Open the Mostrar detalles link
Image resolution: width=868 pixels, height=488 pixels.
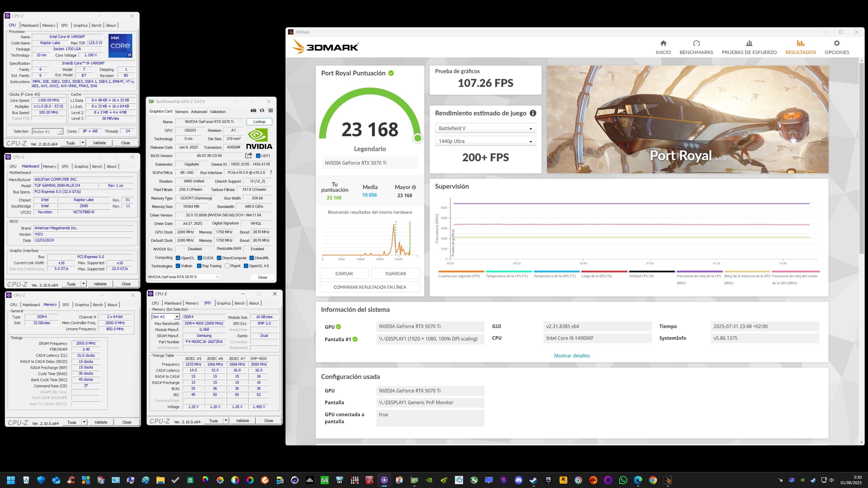coord(572,356)
